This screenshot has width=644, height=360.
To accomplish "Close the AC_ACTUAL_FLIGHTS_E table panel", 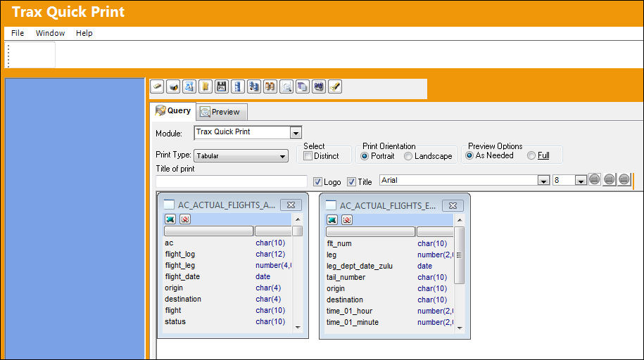I will (x=453, y=205).
